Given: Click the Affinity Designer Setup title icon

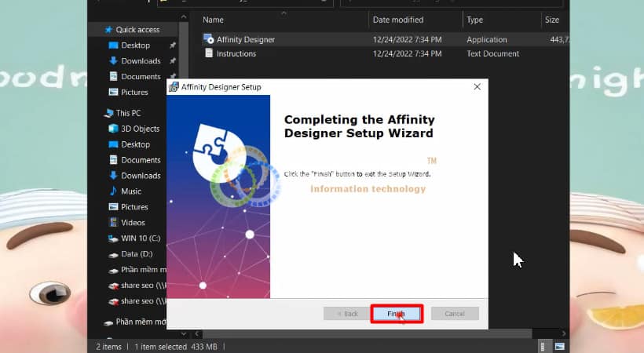Looking at the screenshot, I should 174,87.
